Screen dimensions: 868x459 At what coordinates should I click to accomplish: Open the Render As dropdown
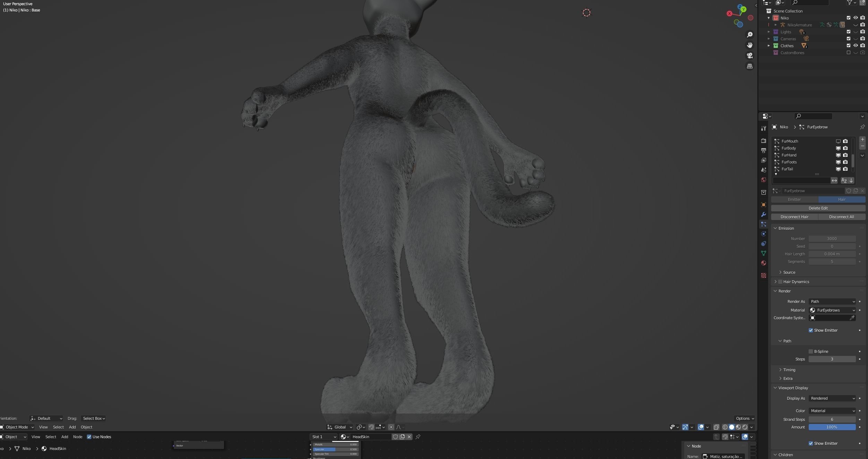[832, 301]
